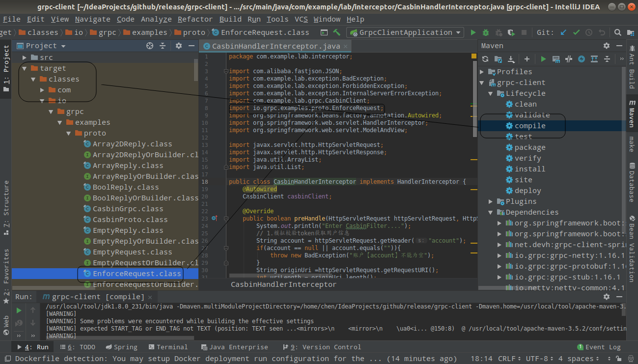638x364 pixels.
Task: Click Project panel locate target icon
Action: coord(150,46)
